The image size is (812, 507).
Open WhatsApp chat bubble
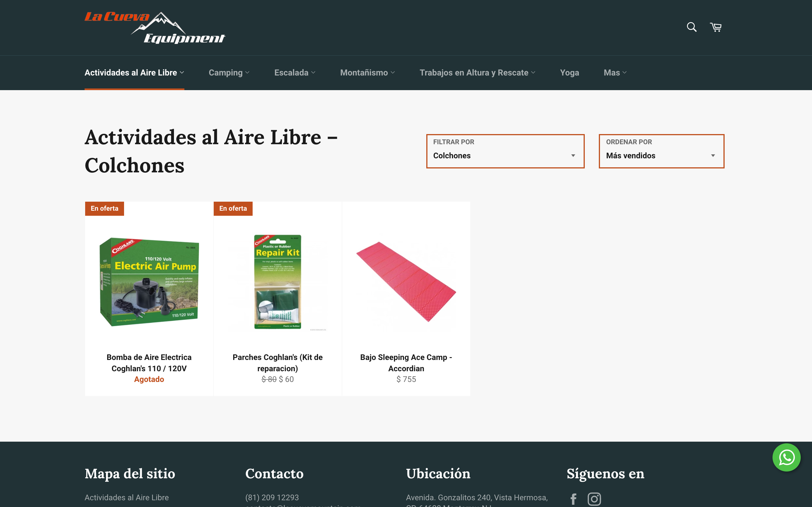pyautogui.click(x=787, y=457)
